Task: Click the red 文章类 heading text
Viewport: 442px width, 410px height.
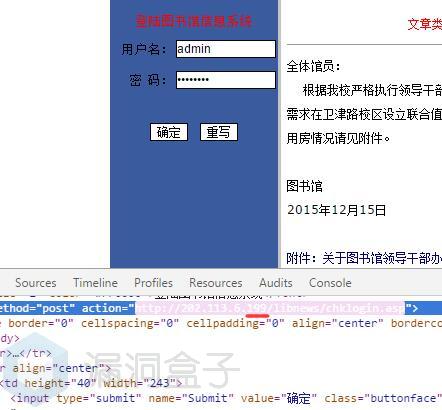Action: click(425, 24)
